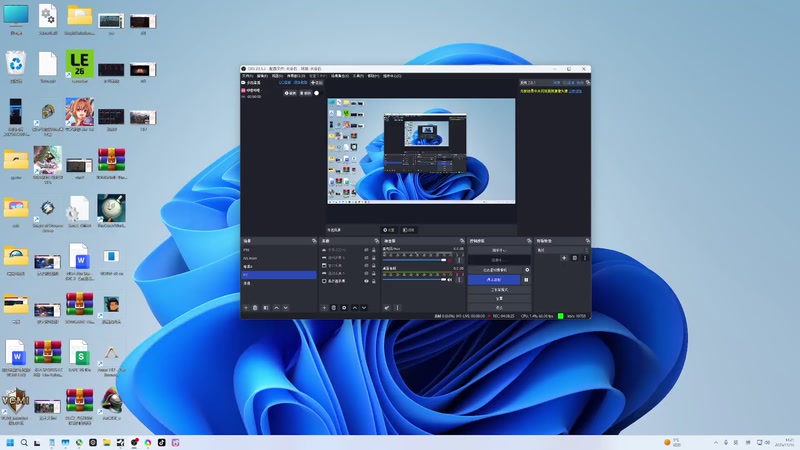Open the Docks menu in OBS
This screenshot has height=450, width=800.
[x=296, y=76]
